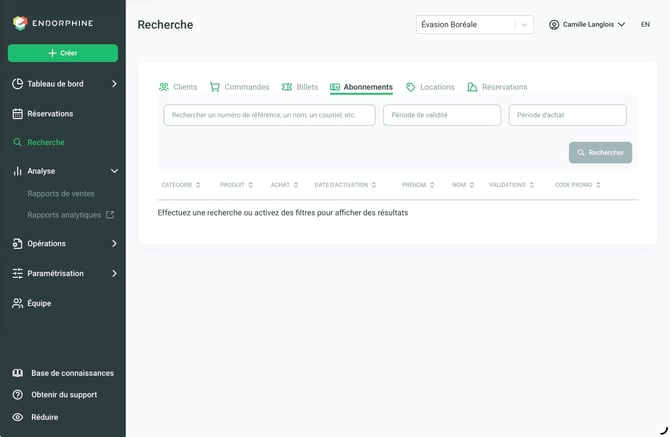The width and height of the screenshot is (670, 437).
Task: Click the user profile avatar icon
Action: click(x=554, y=25)
